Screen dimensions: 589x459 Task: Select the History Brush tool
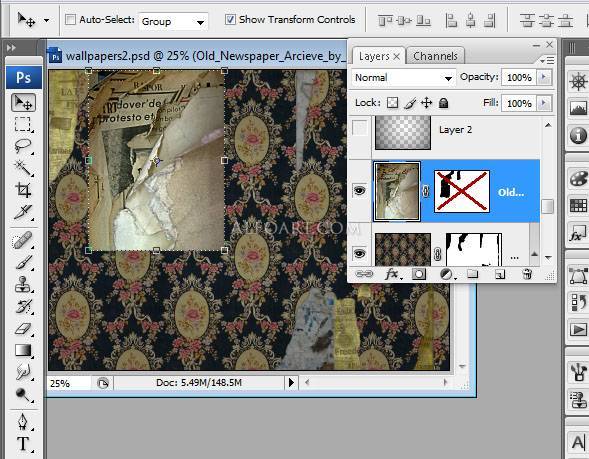click(x=23, y=307)
